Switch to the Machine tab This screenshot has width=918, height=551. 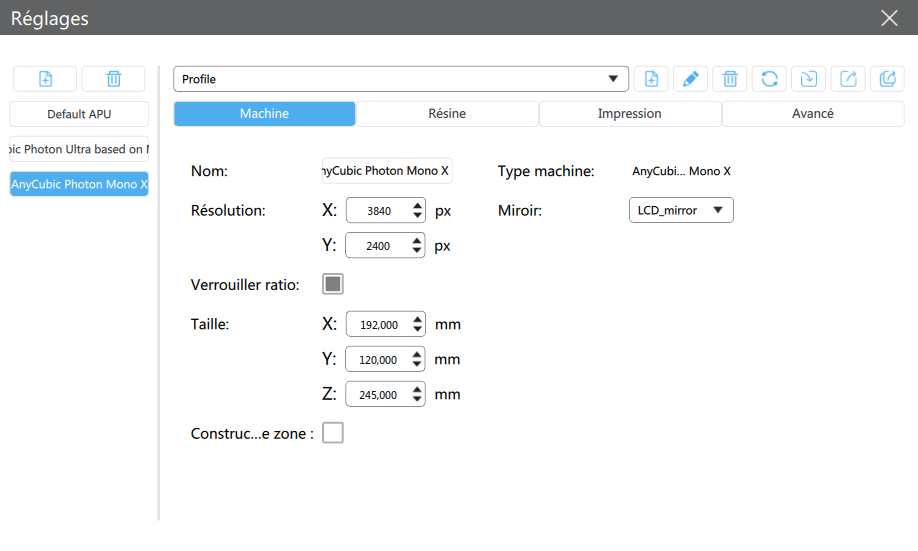coord(264,114)
